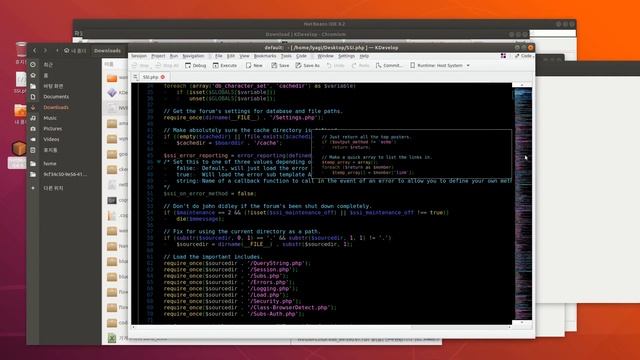Click the Save As toolbar button
The height and width of the screenshot is (360, 640).
coord(308,65)
